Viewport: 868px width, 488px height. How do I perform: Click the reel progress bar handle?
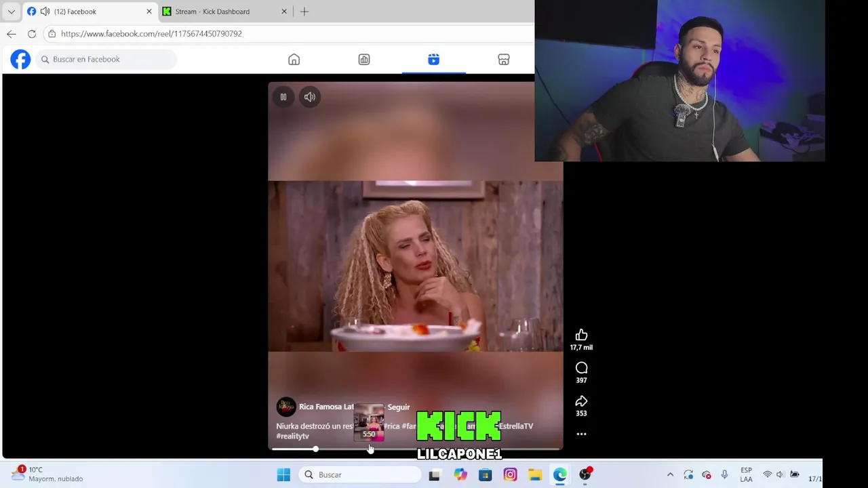coord(315,449)
